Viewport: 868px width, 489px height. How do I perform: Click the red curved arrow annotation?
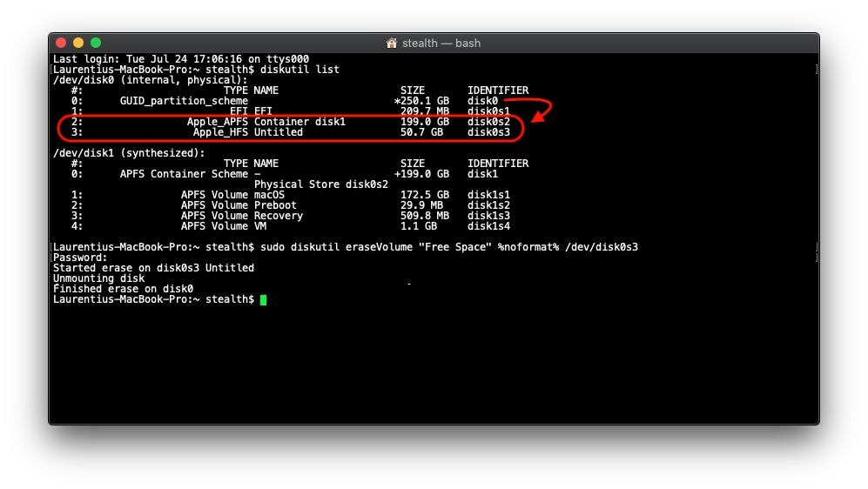544,111
